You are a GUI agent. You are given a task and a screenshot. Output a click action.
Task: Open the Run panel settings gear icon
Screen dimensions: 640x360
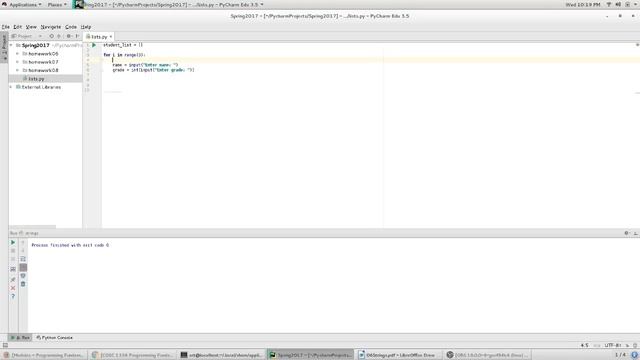[627, 233]
